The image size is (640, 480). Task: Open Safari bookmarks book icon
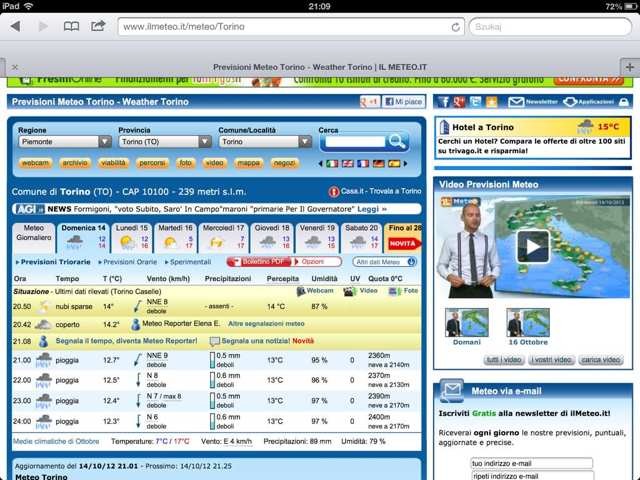pyautogui.click(x=71, y=27)
